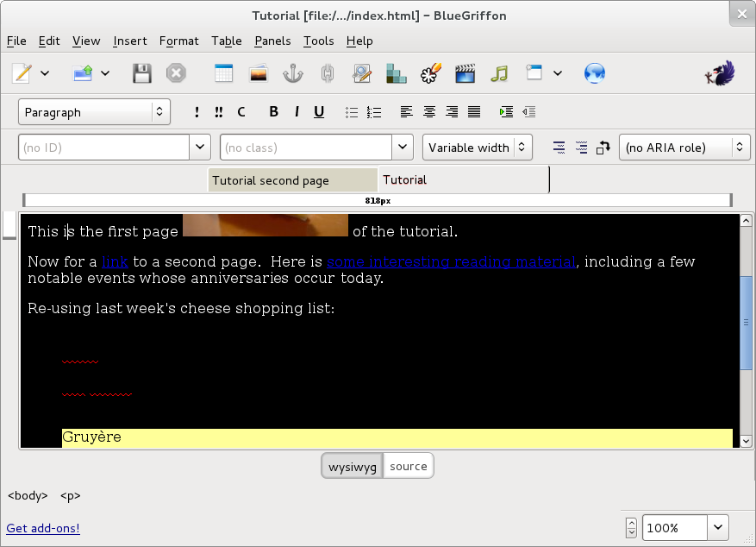Open the ARIA role dropdown
The image size is (756, 547).
click(684, 148)
